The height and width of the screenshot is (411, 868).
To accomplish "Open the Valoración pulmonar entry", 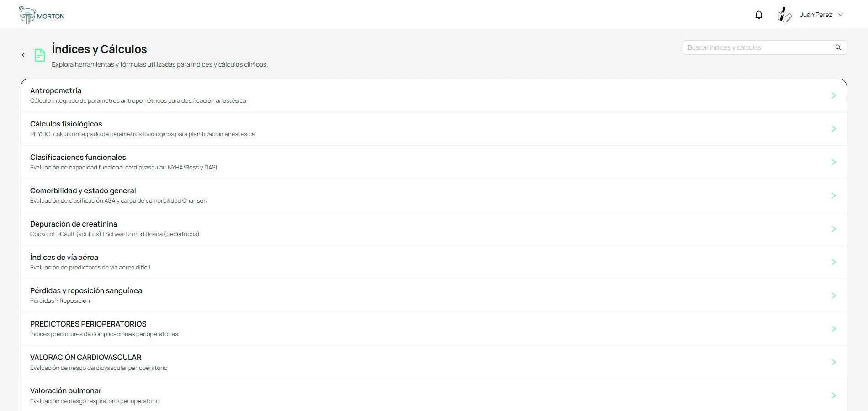I will [434, 395].
